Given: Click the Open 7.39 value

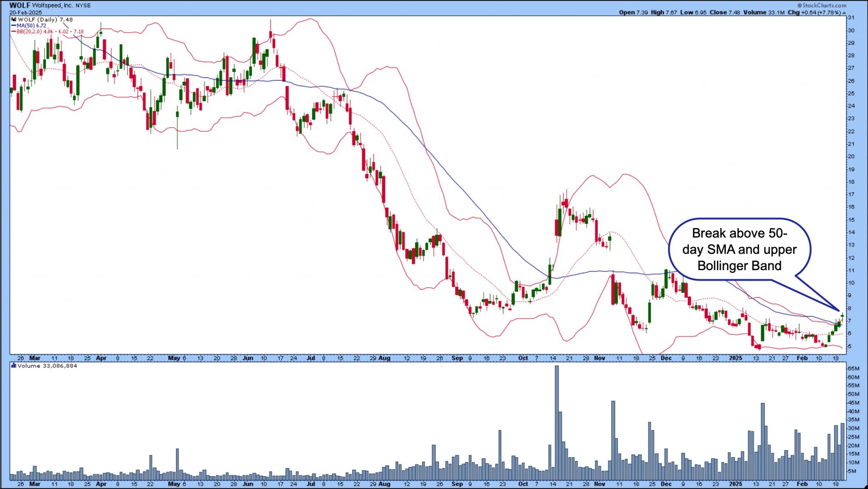Looking at the screenshot, I should (x=633, y=12).
